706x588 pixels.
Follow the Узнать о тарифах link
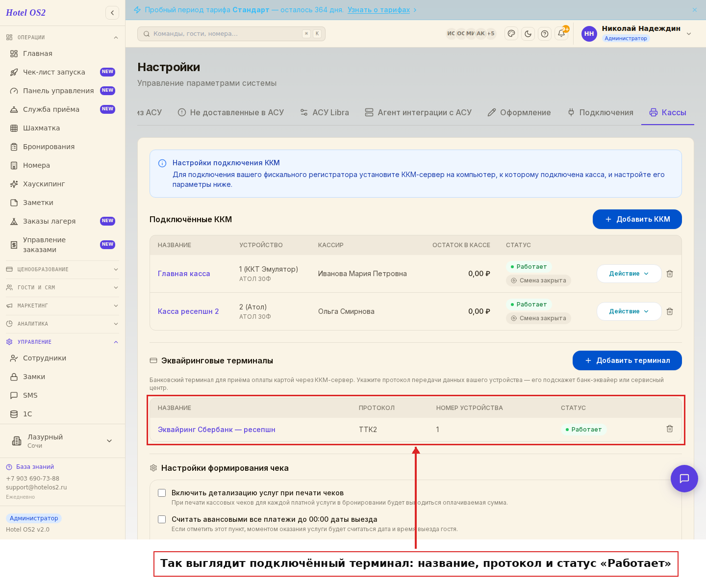(x=378, y=10)
